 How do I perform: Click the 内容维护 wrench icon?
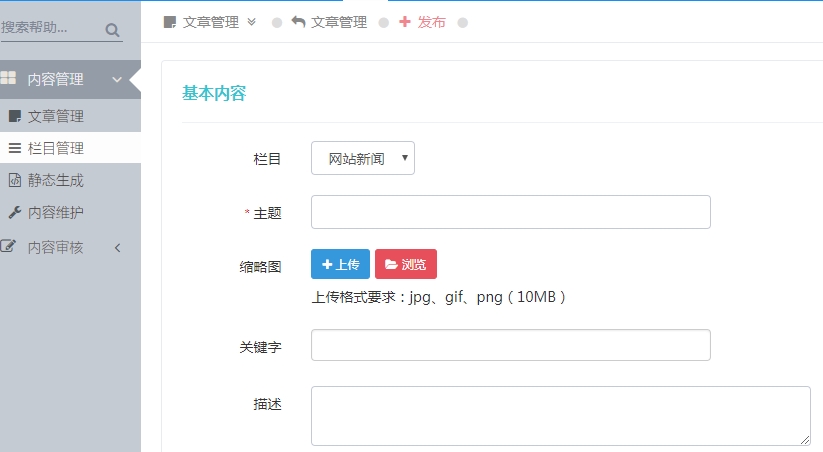coord(14,213)
